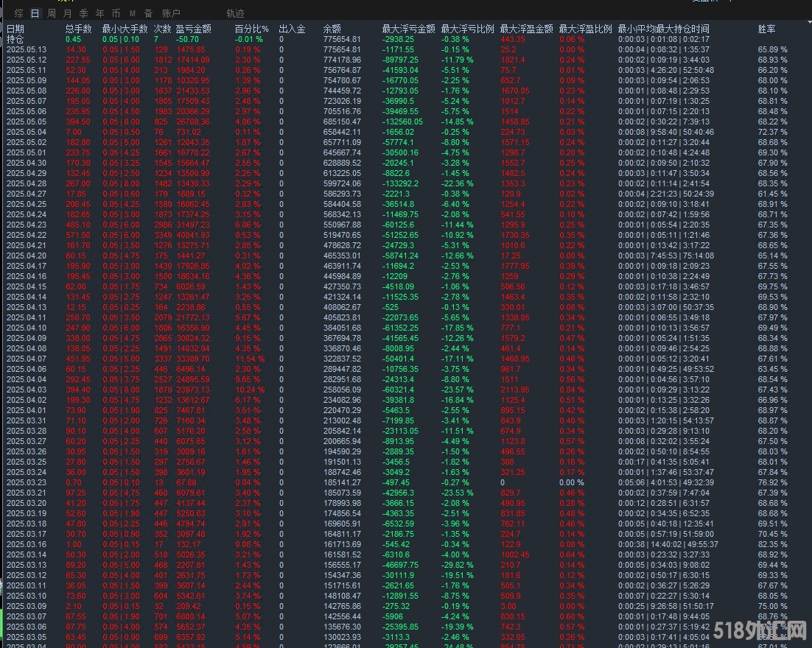Image resolution: width=812 pixels, height=648 pixels.
Task: Select the 2025.05.13 date row
Action: pyautogui.click(x=27, y=49)
